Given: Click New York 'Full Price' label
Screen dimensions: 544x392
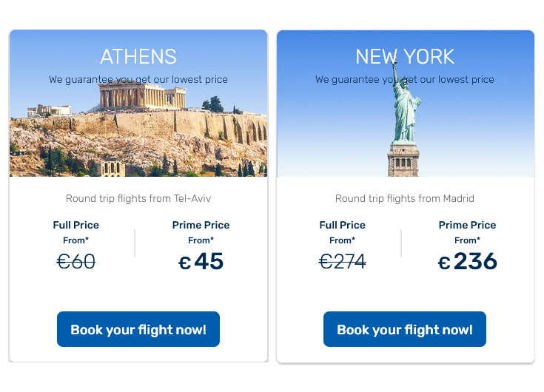Looking at the screenshot, I should [x=343, y=226].
